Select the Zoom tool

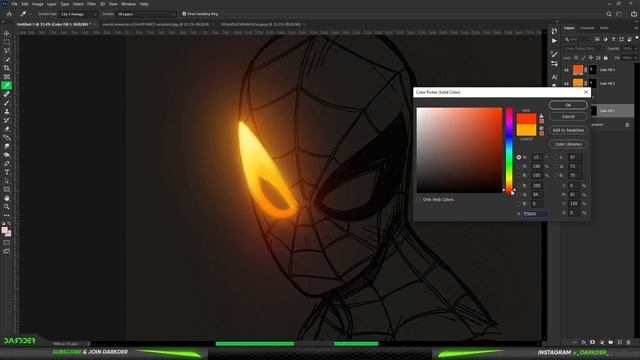(7, 207)
